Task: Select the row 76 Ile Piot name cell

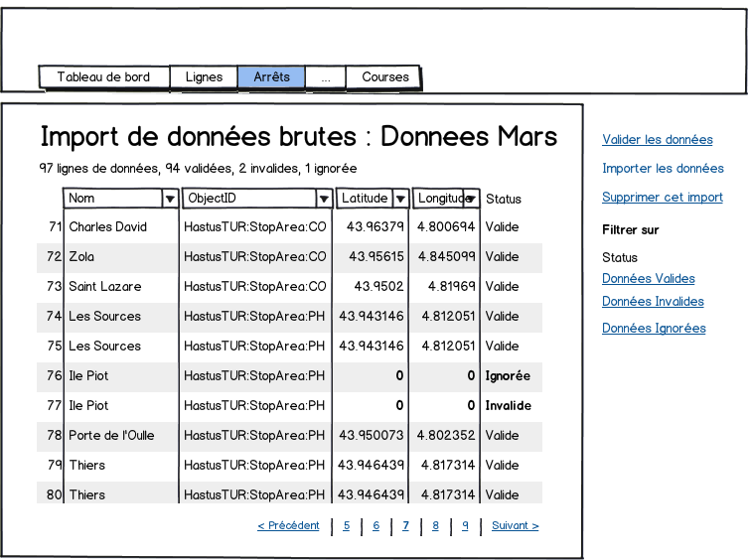Action: [88, 376]
